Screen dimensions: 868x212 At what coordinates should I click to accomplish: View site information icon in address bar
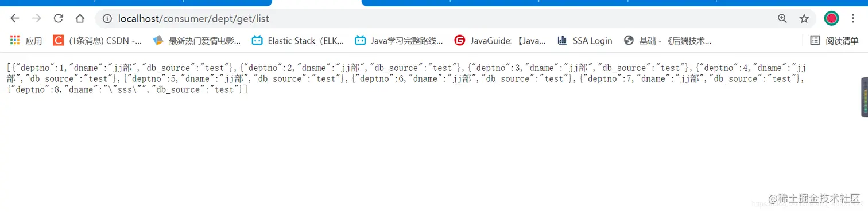(x=107, y=19)
